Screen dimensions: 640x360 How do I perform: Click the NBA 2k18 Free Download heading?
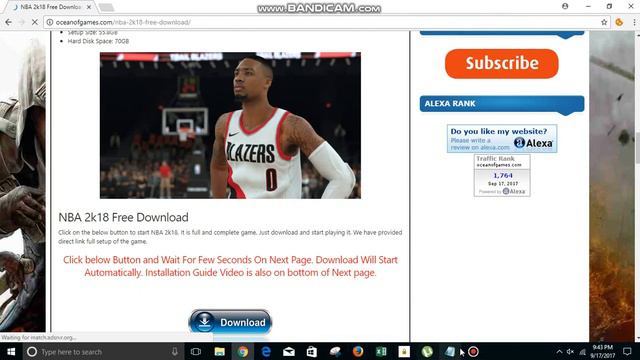pyautogui.click(x=123, y=217)
